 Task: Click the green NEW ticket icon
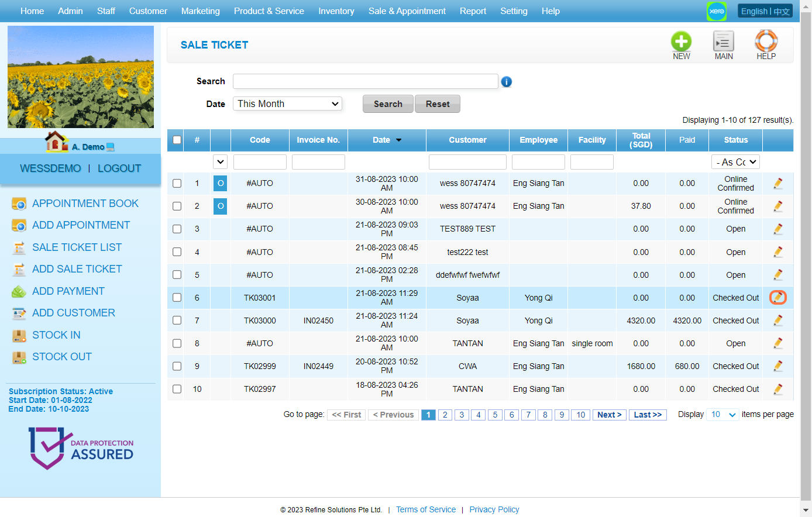pyautogui.click(x=681, y=42)
